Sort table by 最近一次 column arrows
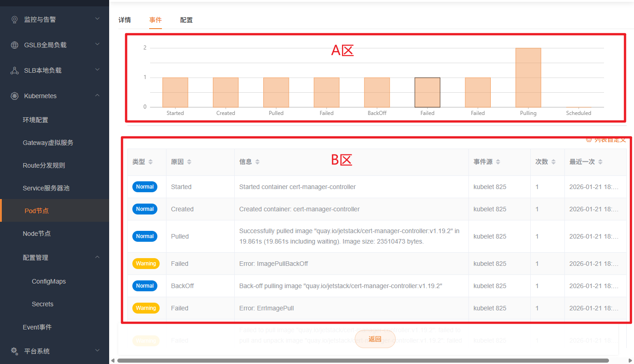The height and width of the screenshot is (364, 634). 600,162
